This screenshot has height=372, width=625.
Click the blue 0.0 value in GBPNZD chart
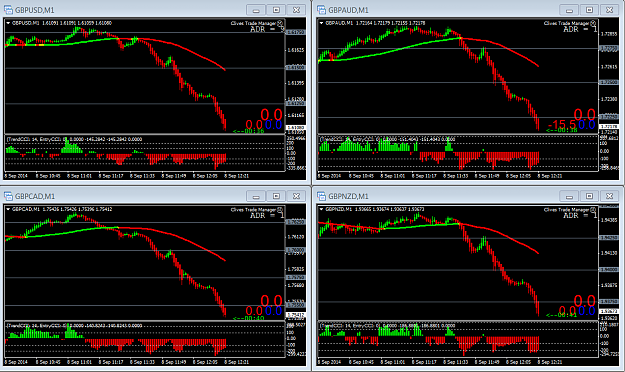point(587,311)
